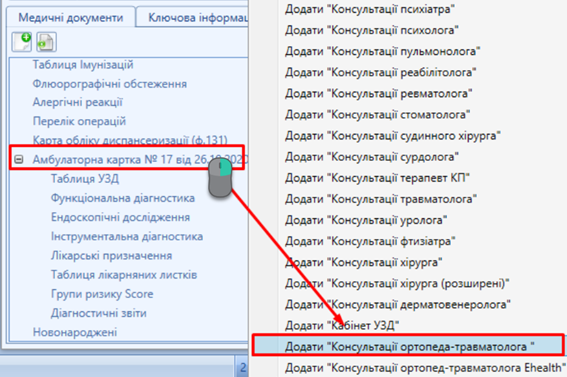
Task: Select Таблиця Імунізацій in tree
Action: tap(83, 65)
